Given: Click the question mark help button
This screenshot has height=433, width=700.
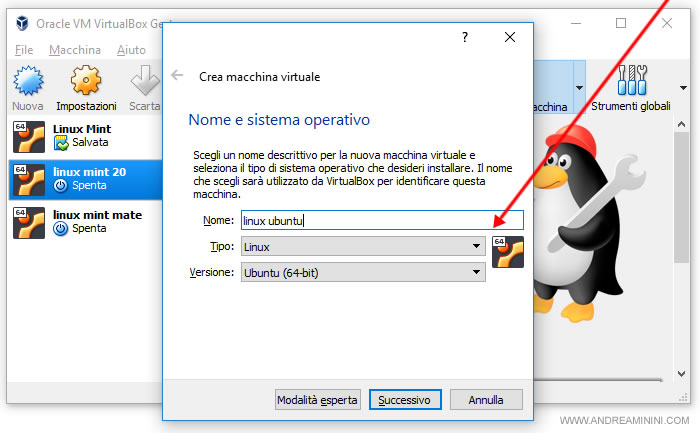Looking at the screenshot, I should pyautogui.click(x=464, y=37).
